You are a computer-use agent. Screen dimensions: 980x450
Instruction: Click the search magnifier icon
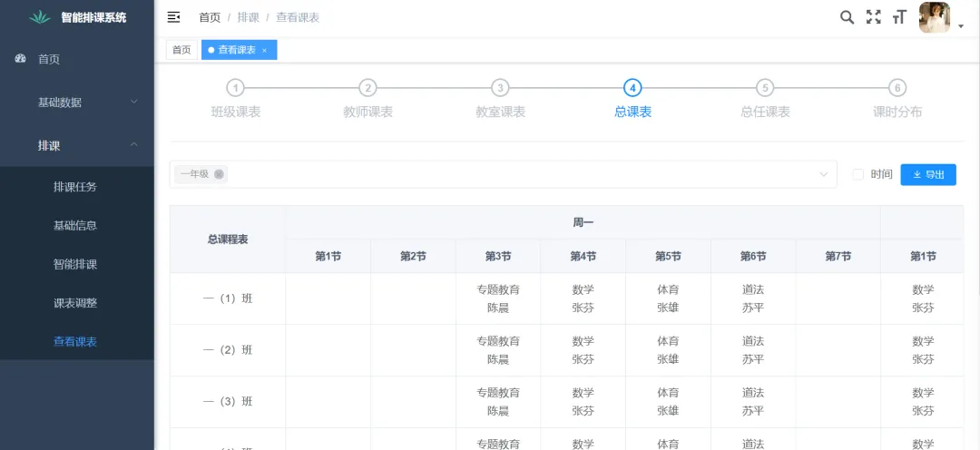click(x=847, y=17)
